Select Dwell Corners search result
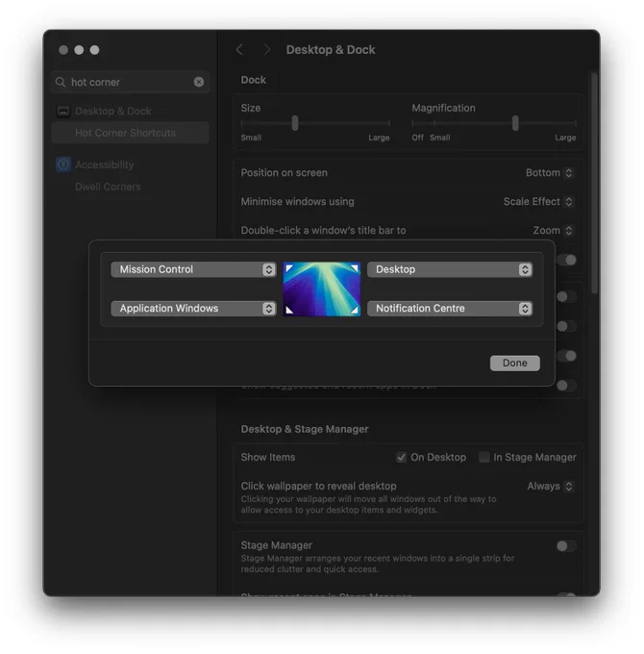The image size is (644, 654). click(x=108, y=187)
